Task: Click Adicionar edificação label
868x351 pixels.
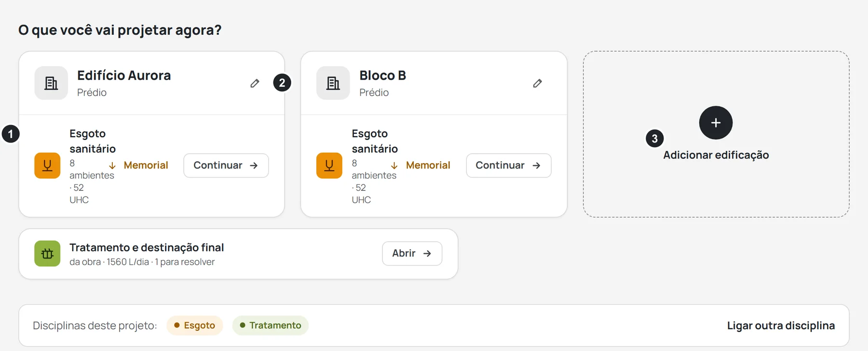Action: (x=716, y=155)
